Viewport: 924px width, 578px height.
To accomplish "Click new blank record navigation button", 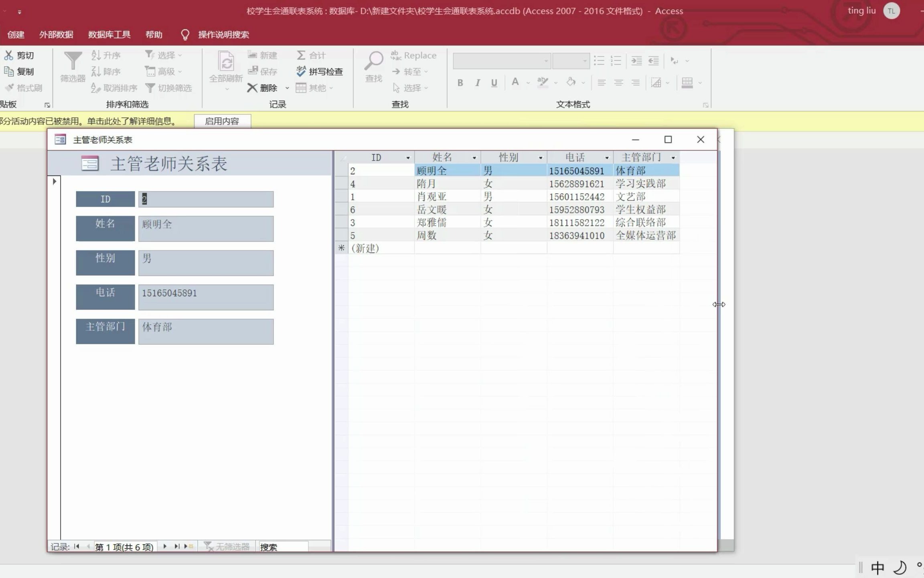I will (x=188, y=546).
